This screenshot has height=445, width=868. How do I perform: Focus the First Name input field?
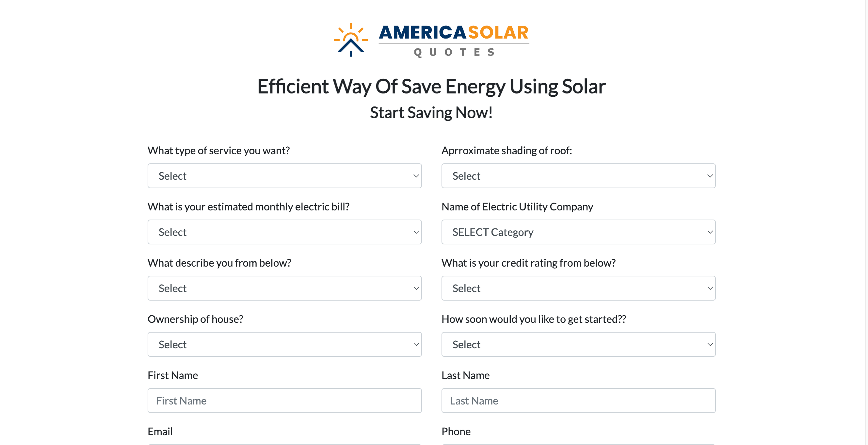[284, 401]
